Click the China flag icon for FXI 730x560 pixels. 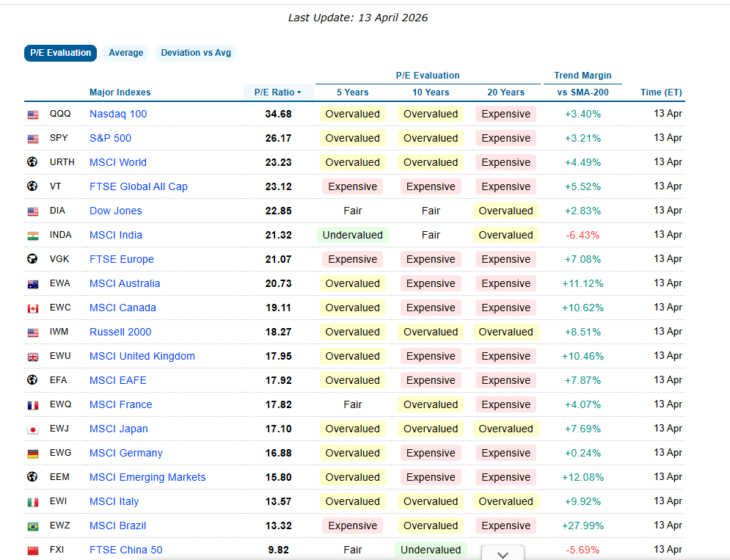(x=32, y=550)
